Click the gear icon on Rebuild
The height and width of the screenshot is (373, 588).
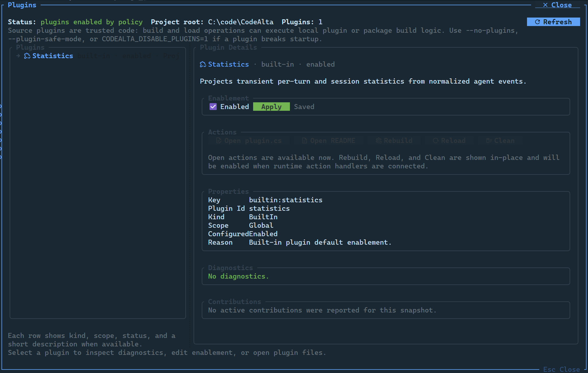pyautogui.click(x=379, y=141)
